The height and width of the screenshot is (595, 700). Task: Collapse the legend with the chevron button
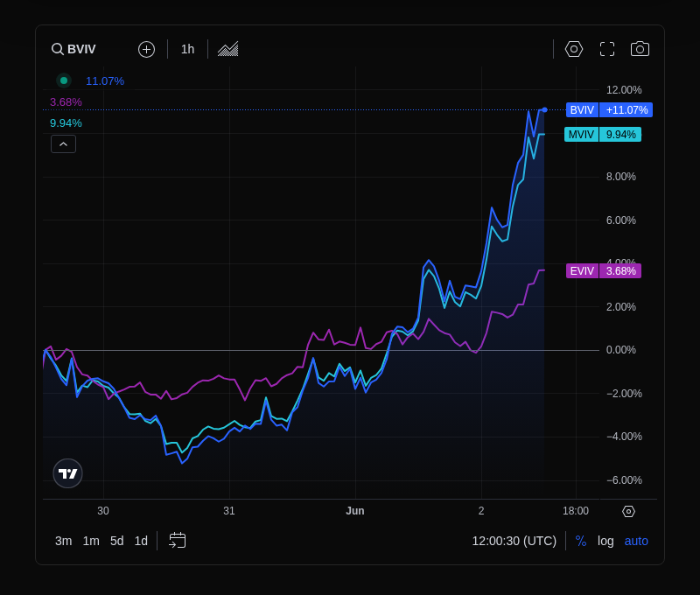pos(63,144)
